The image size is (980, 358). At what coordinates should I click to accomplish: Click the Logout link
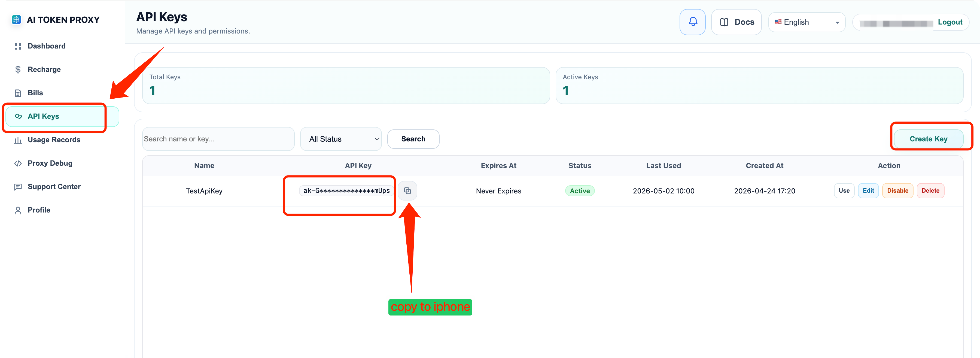[x=950, y=22]
